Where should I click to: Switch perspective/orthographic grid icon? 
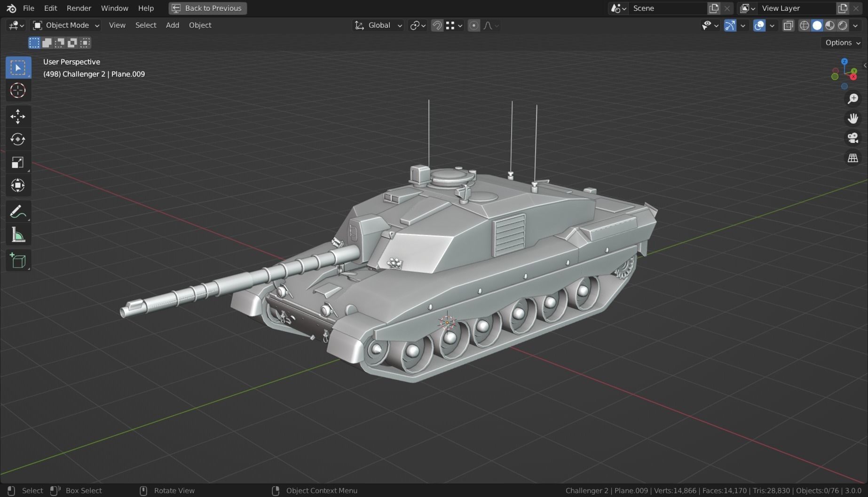click(853, 158)
